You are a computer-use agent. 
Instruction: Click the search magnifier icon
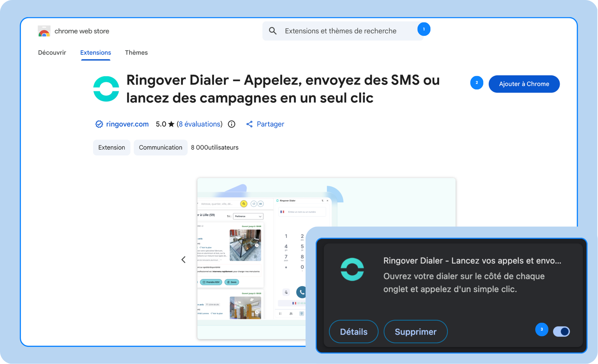[x=272, y=31]
